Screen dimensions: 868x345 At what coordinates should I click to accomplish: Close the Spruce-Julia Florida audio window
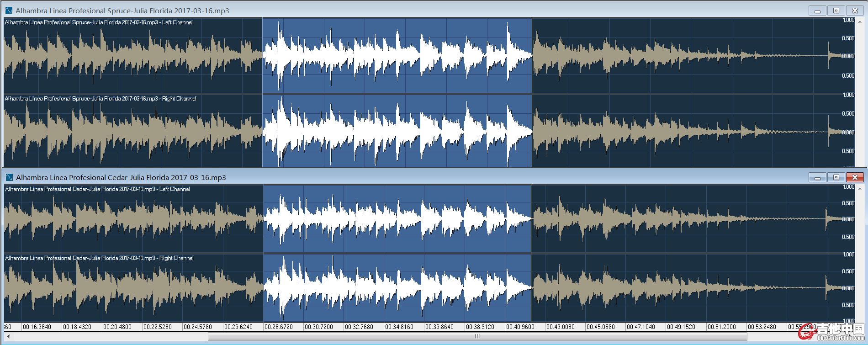[855, 11]
